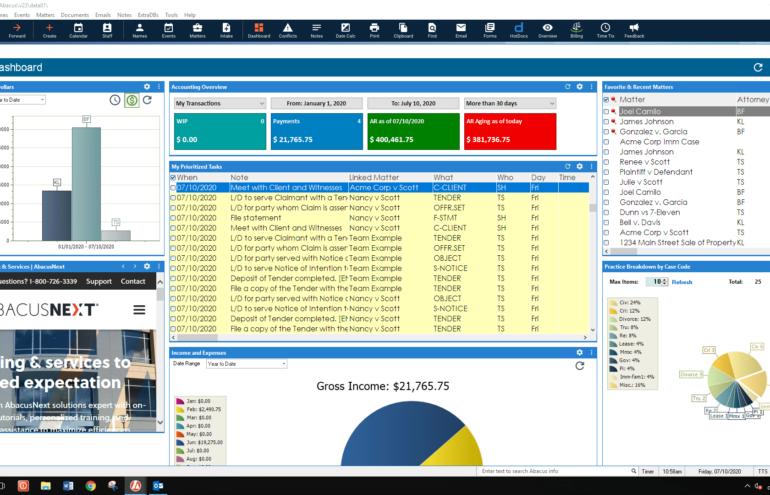Open the Clipboard toolbar icon
The height and width of the screenshot is (495, 770).
coord(403,30)
